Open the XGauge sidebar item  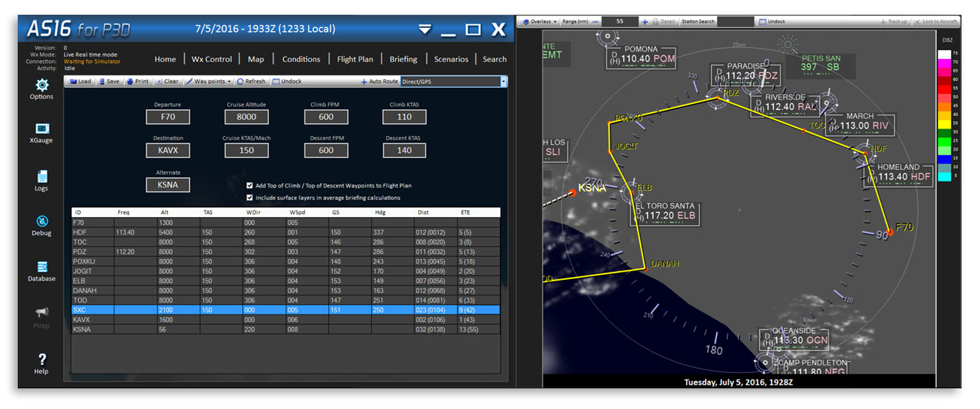[x=41, y=133]
